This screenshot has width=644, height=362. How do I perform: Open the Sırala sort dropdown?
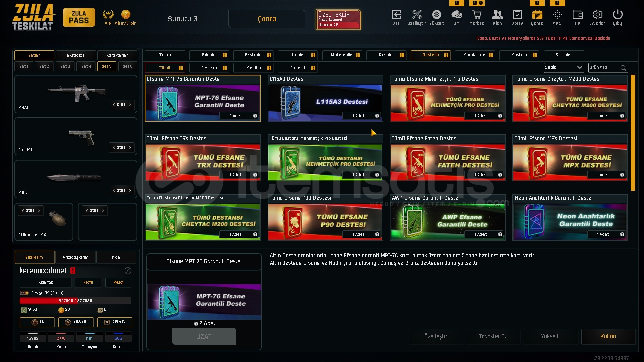563,67
